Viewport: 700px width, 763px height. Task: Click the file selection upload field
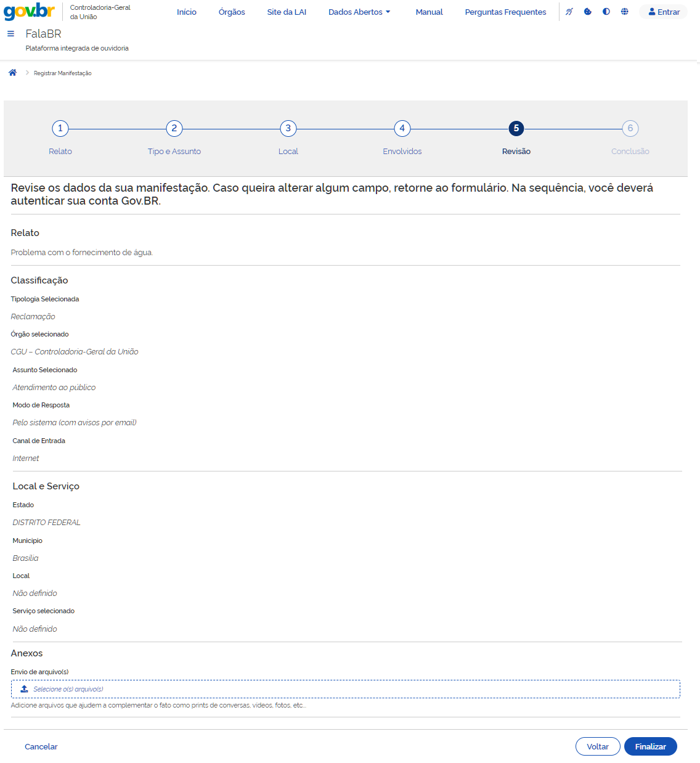(x=345, y=689)
